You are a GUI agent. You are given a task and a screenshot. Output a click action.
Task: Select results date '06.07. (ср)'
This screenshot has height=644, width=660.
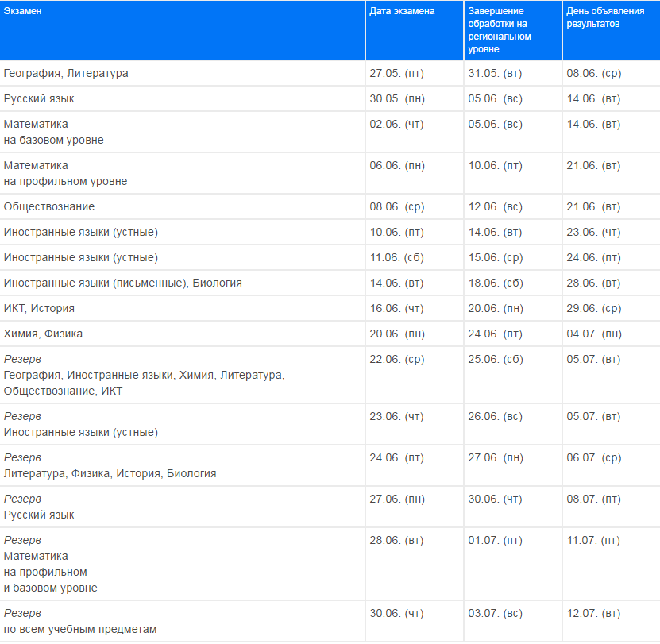point(612,465)
